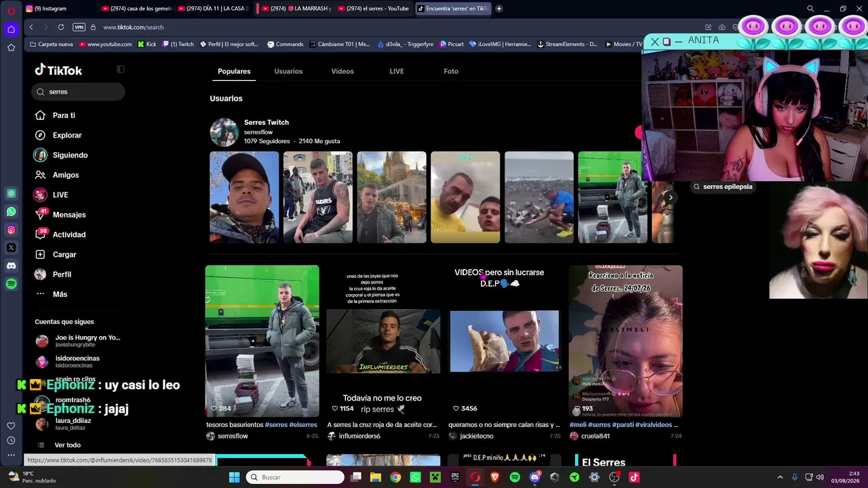Open Brave browser from the taskbar
Viewport: 868px width, 488px height.
click(x=495, y=477)
